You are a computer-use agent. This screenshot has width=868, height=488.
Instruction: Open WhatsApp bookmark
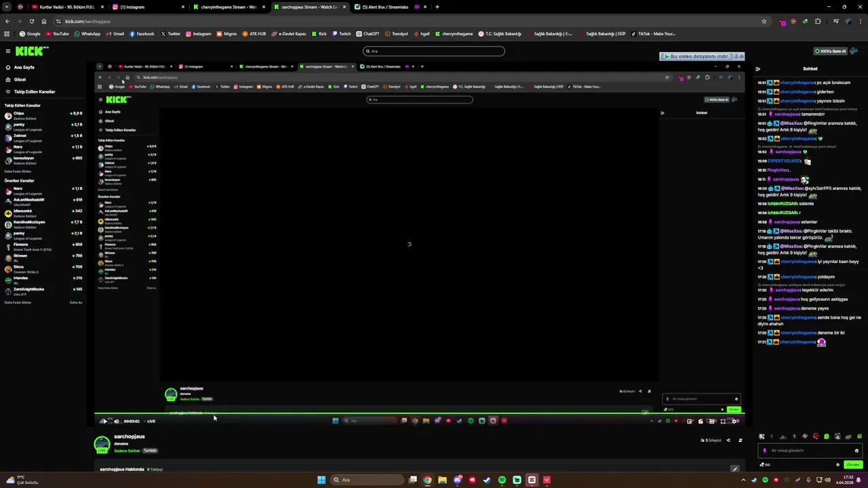point(87,34)
